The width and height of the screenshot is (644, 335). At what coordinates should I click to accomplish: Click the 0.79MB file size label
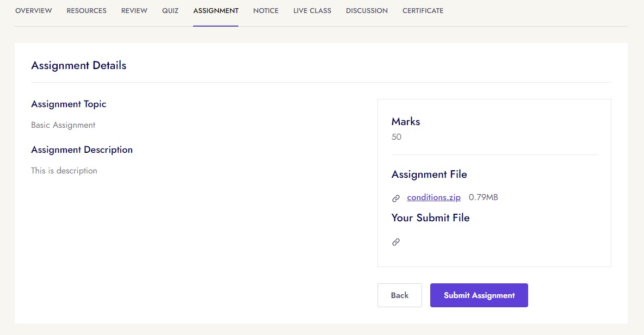coord(483,197)
